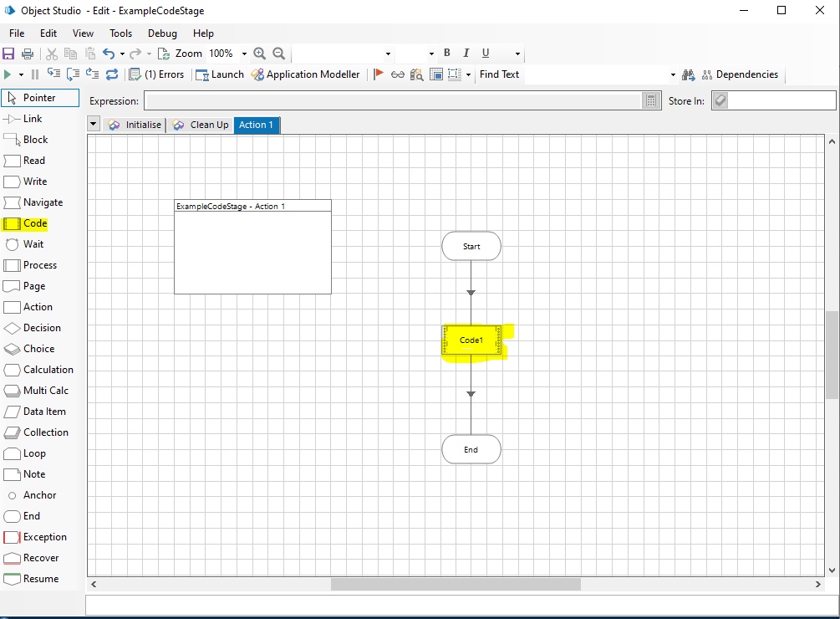840x619 pixels.
Task: Open the font size dropdown
Action: (x=431, y=54)
